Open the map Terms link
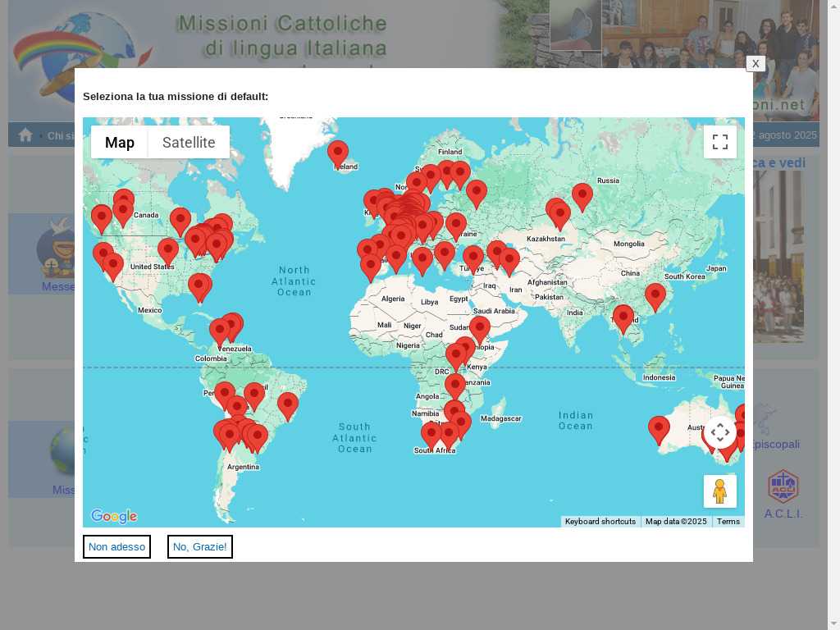The width and height of the screenshot is (840, 630). tap(728, 521)
